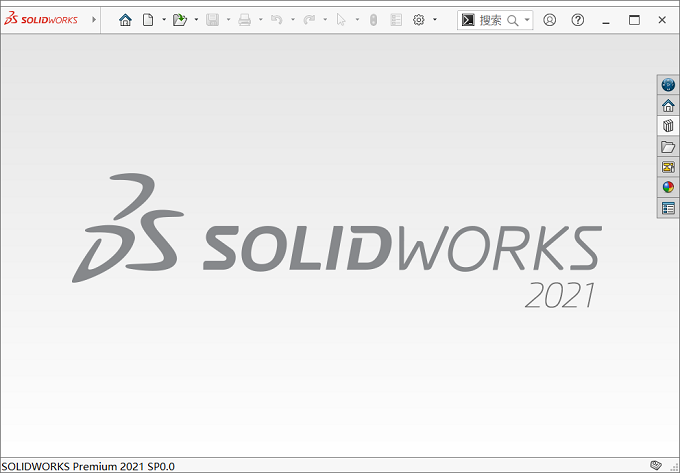Choose the Select cursor tool

click(x=341, y=20)
